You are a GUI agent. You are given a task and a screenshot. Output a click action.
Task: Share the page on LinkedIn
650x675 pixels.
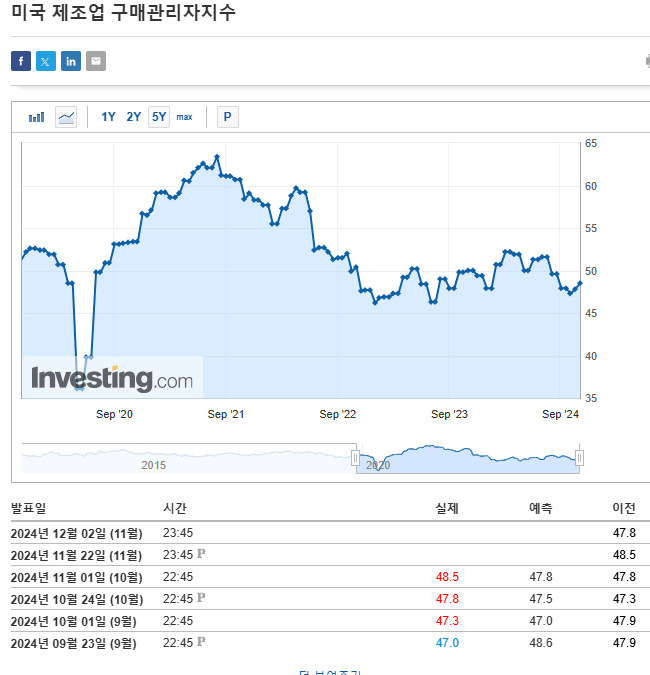[71, 61]
